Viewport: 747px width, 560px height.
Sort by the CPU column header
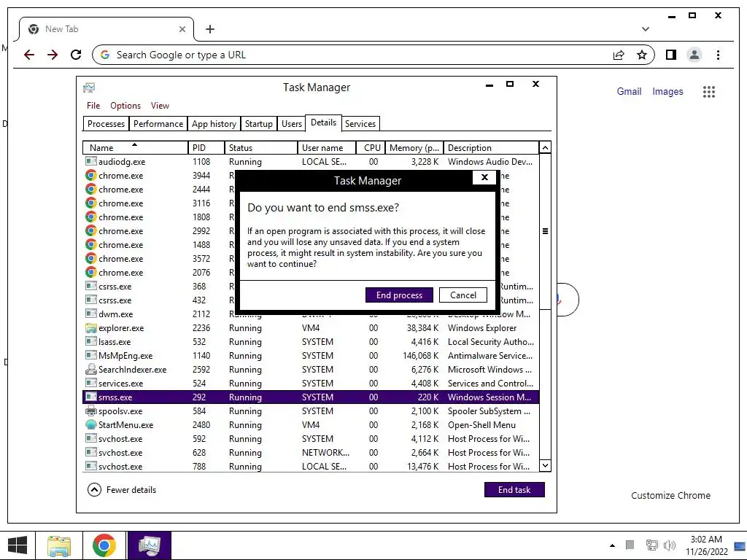[371, 147]
